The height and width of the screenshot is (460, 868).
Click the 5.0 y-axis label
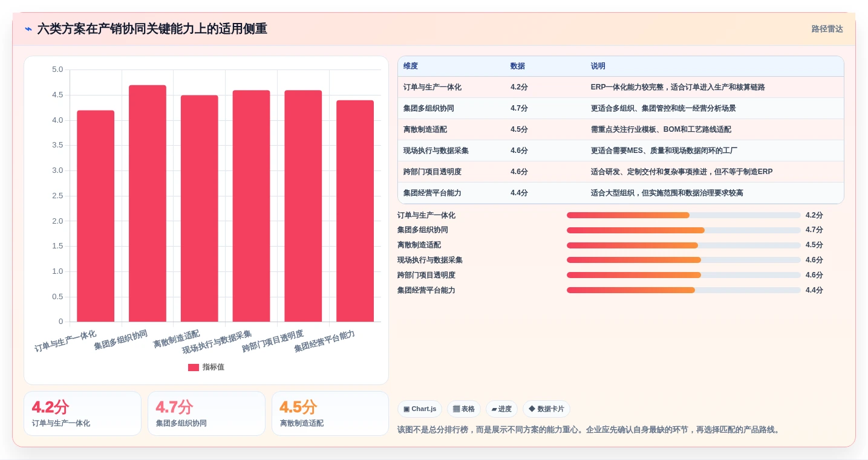[57, 70]
